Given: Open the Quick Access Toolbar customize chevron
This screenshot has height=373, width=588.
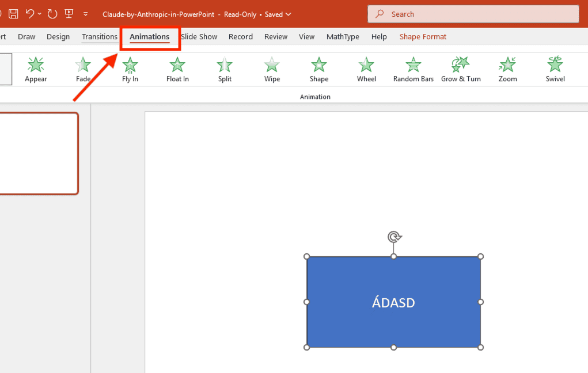Looking at the screenshot, I should pyautogui.click(x=85, y=14).
